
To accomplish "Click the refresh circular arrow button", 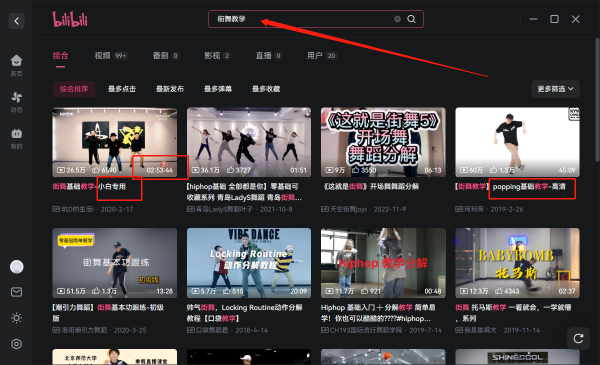I will 578,338.
